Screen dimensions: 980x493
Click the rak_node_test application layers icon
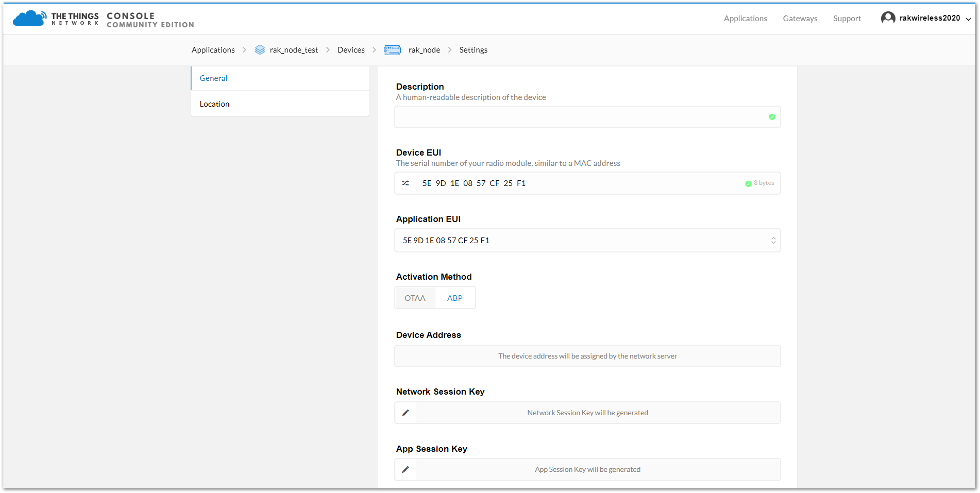[260, 50]
